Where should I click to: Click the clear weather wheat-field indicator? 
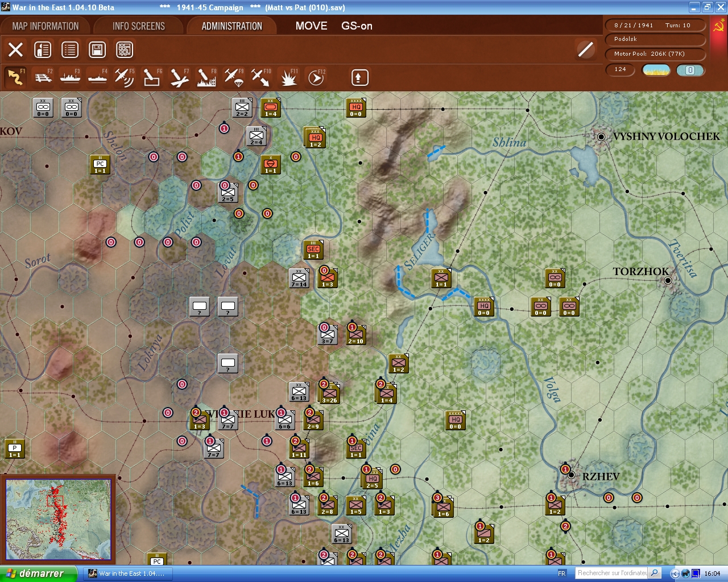coord(656,70)
